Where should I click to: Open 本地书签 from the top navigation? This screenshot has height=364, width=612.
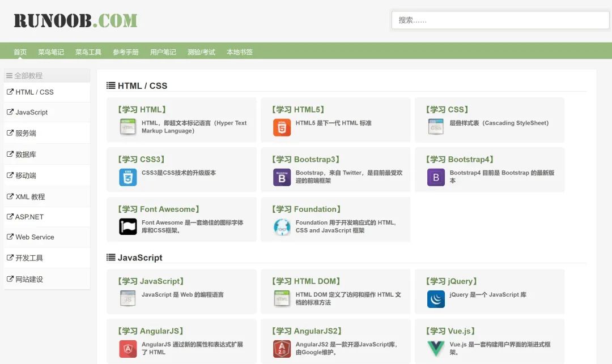239,52
